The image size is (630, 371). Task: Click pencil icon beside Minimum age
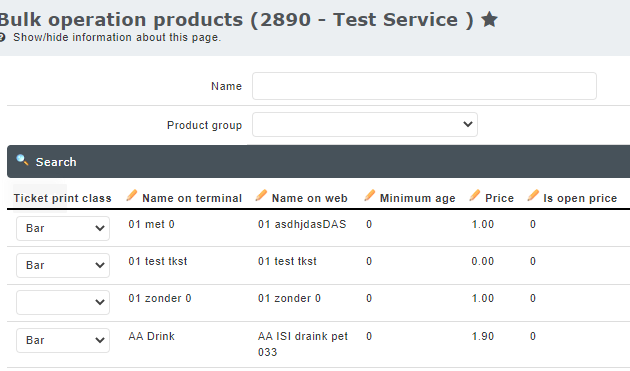[x=370, y=195]
